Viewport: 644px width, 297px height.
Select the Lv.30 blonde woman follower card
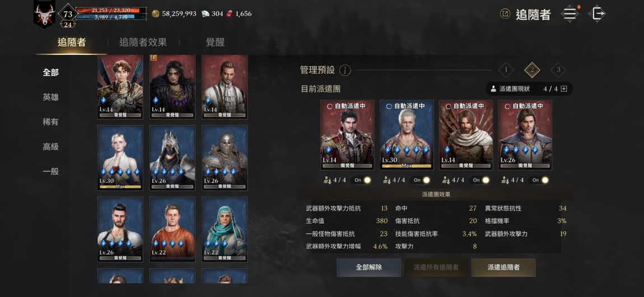(x=120, y=158)
